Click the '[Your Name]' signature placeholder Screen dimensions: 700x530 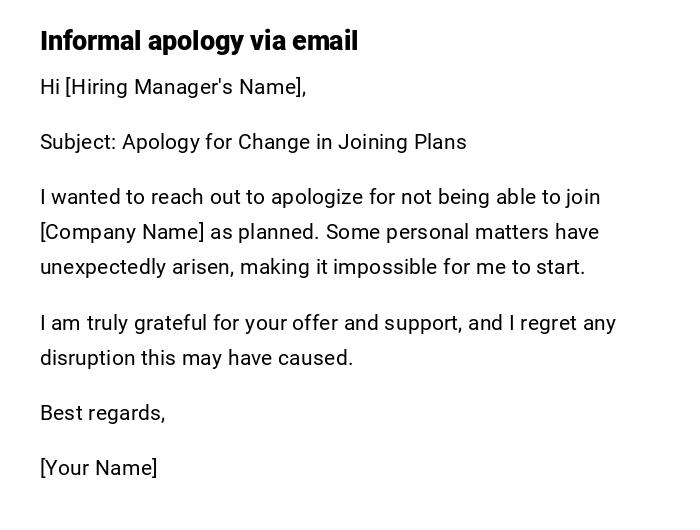(98, 468)
